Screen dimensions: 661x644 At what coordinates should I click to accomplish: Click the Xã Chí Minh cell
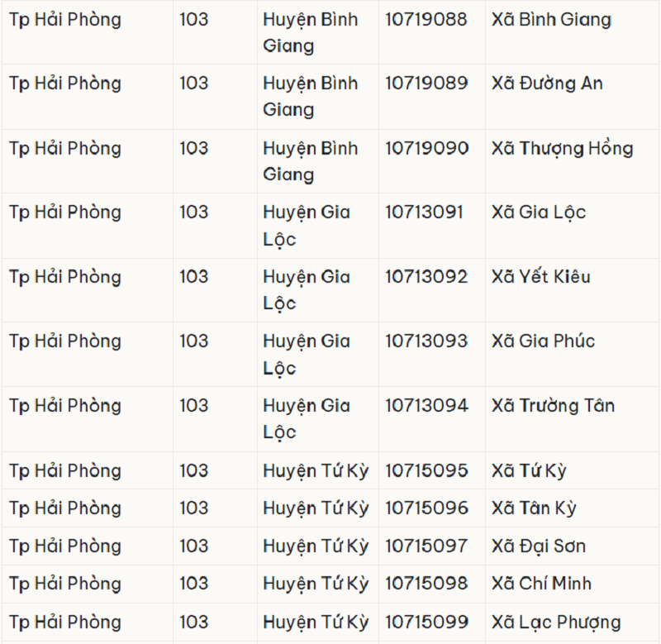point(572,584)
